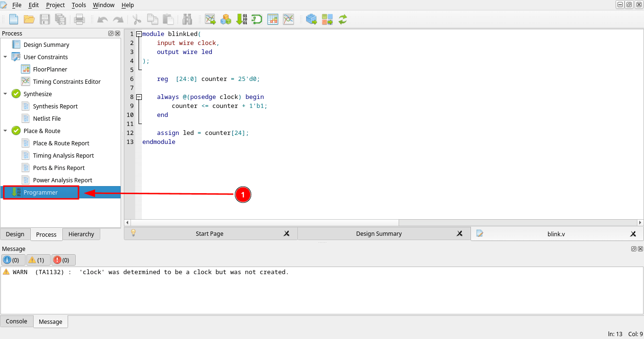Switch to Hierarchy panel tab
The width and height of the screenshot is (644, 339).
click(81, 234)
